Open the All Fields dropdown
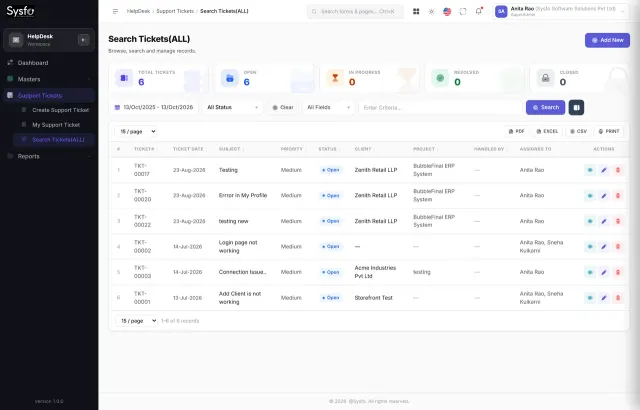640x410 pixels. click(x=329, y=107)
